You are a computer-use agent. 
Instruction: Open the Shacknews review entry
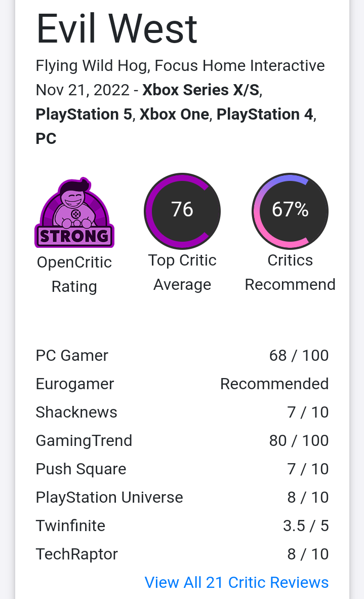coord(182,412)
